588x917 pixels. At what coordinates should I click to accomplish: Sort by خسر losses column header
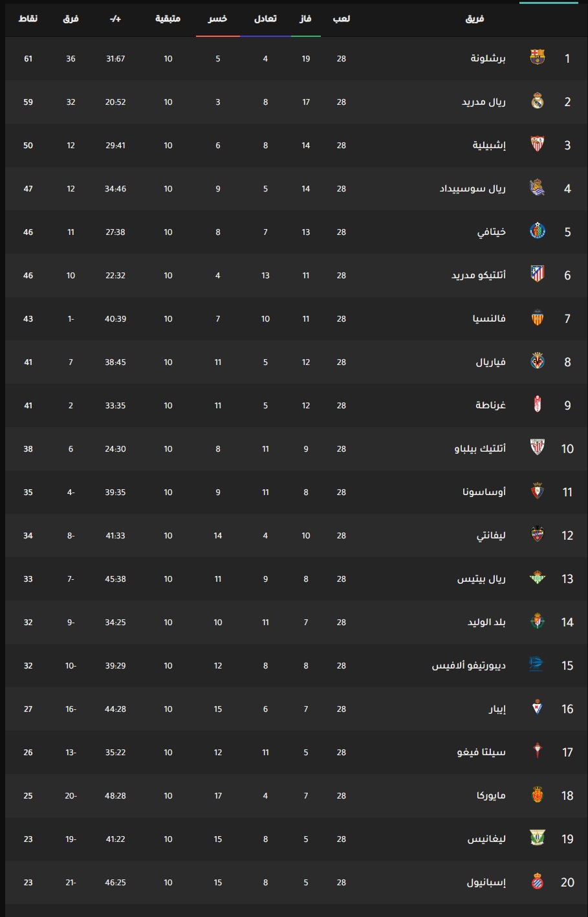point(217,19)
